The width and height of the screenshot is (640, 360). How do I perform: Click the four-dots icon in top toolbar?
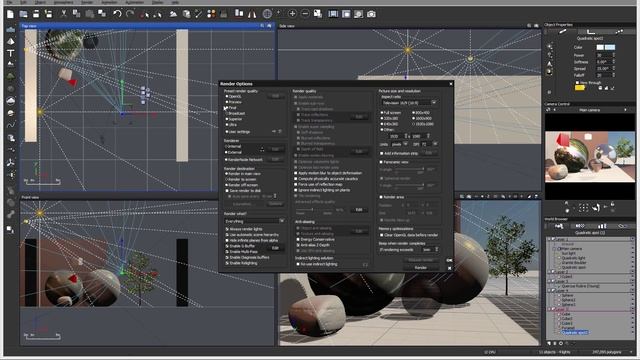211,14
